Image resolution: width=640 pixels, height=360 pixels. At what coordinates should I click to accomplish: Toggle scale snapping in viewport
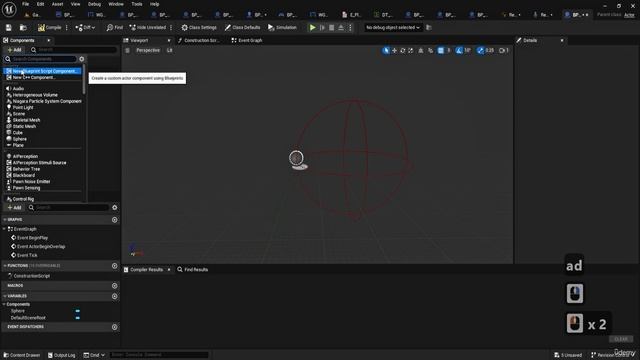(x=480, y=50)
